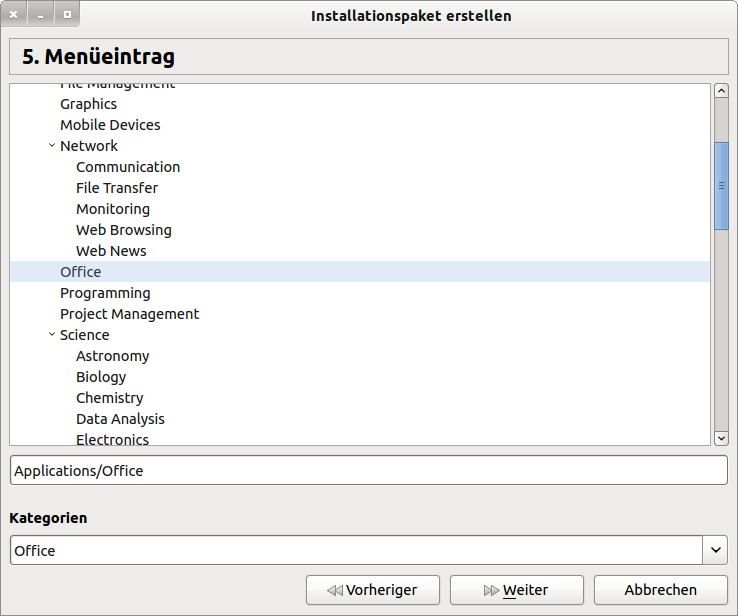Click the Vorheriger back button
The image size is (738, 616).
(374, 590)
